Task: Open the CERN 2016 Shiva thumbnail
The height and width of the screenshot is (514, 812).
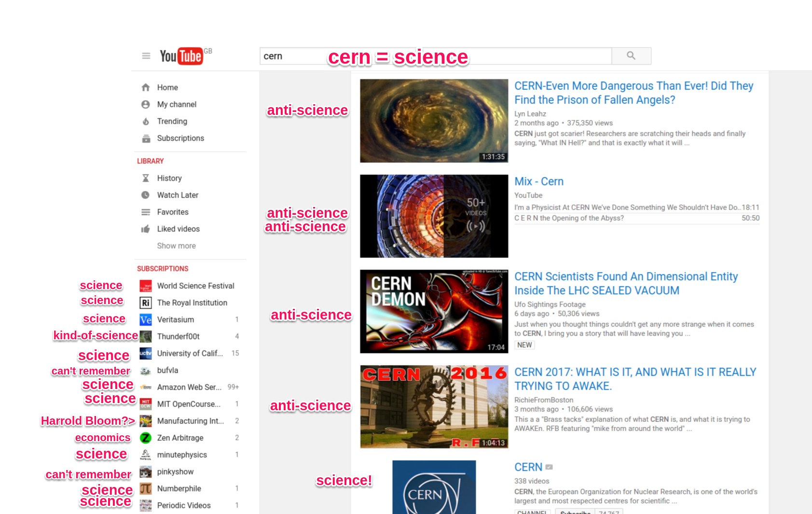Action: click(x=434, y=407)
